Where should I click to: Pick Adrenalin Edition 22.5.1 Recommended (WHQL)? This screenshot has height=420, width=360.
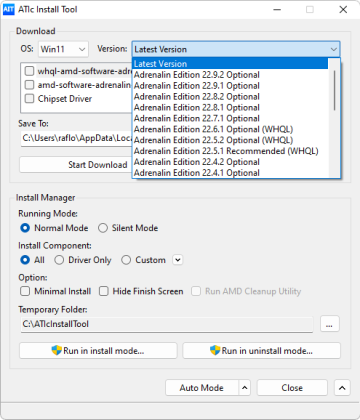(230, 151)
